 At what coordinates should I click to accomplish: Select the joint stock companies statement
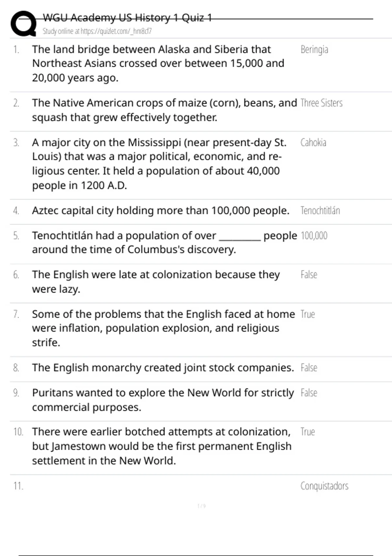163,368
